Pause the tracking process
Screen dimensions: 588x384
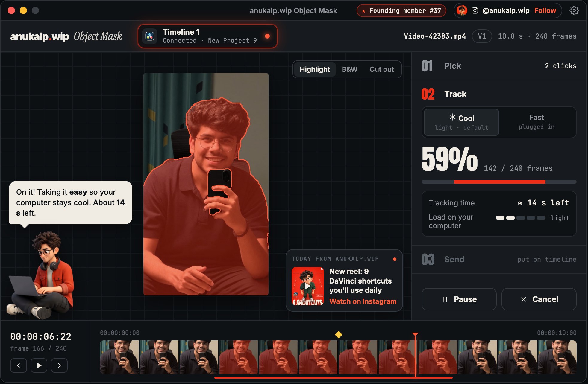click(459, 299)
